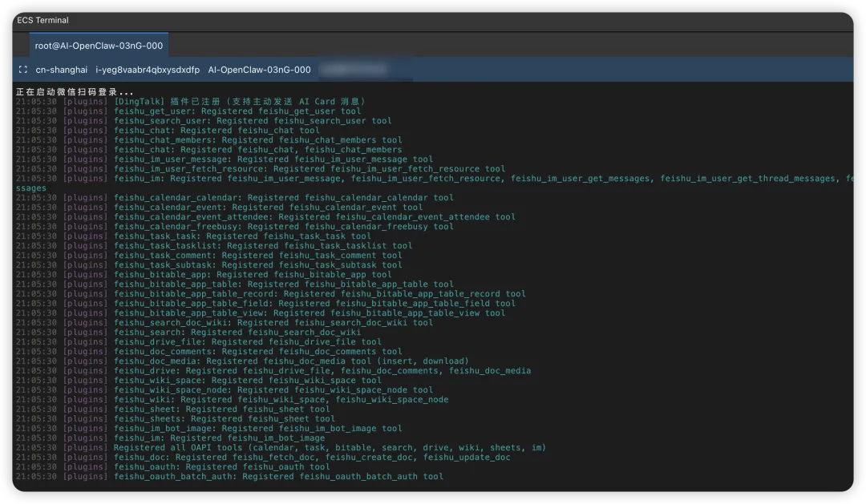Viewport: 866px width, 504px height.
Task: Click the feishu_oauth tool log line
Action: click(x=173, y=467)
